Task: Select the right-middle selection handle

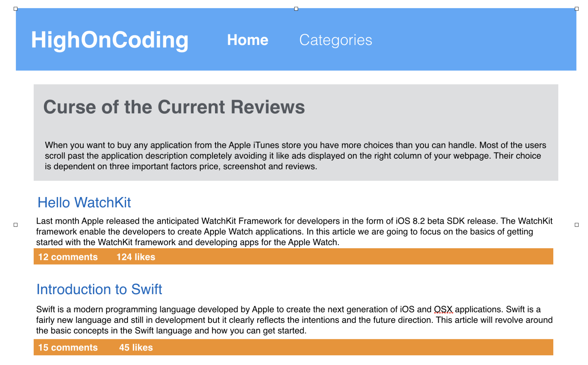Action: (576, 225)
